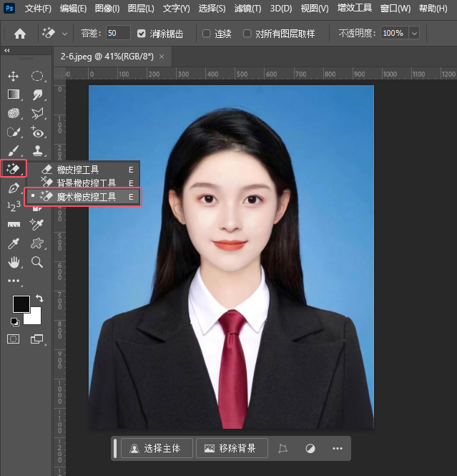Open the Edit Toolbar three-dots icon
Image resolution: width=457 pixels, height=476 pixels.
[x=14, y=281]
